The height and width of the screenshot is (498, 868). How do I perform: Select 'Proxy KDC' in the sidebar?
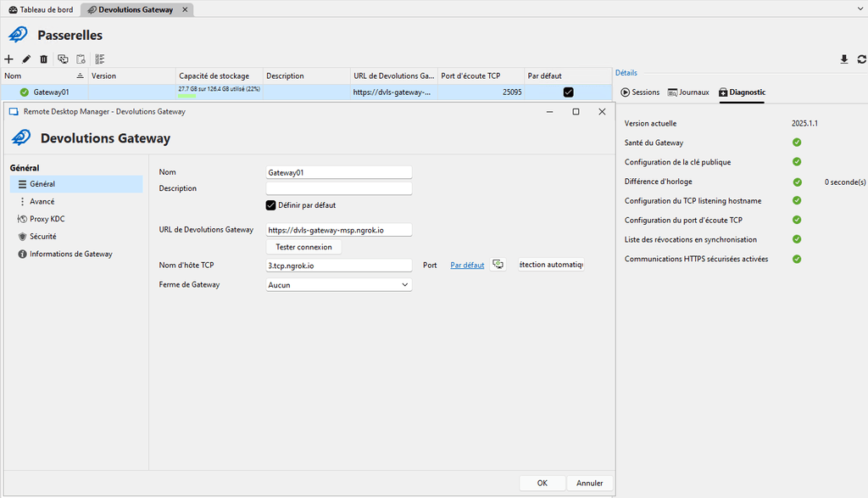coord(47,219)
